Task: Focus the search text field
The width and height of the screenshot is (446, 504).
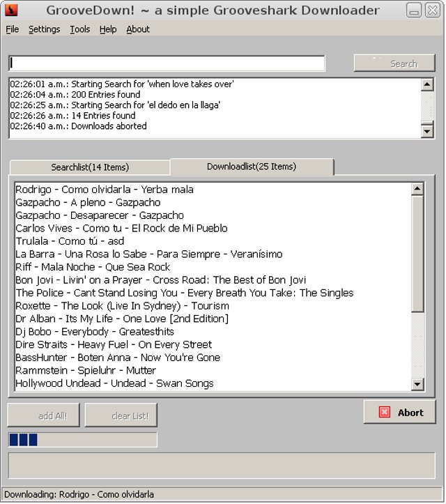Action: (x=167, y=63)
